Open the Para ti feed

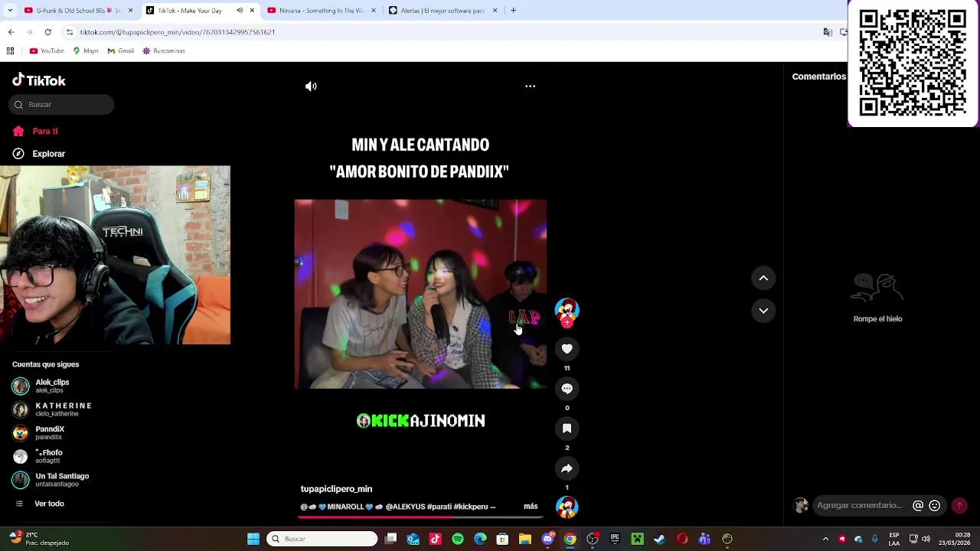click(x=35, y=132)
